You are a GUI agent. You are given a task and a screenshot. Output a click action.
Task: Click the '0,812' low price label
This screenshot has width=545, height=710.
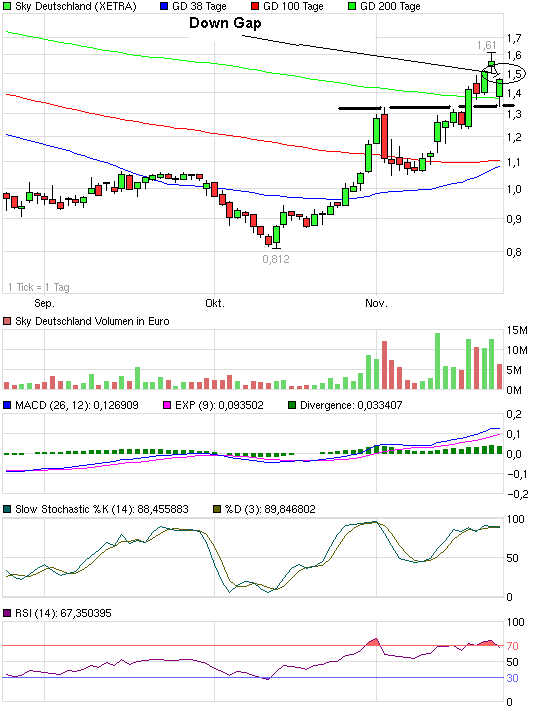[276, 259]
